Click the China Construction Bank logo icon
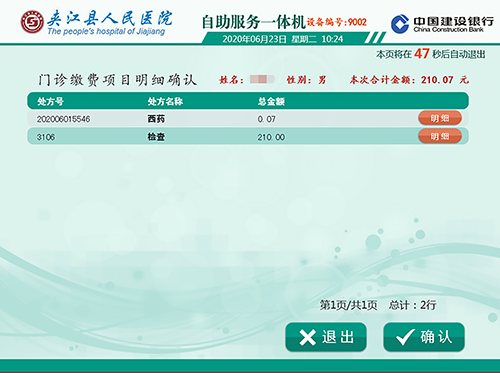 point(400,24)
